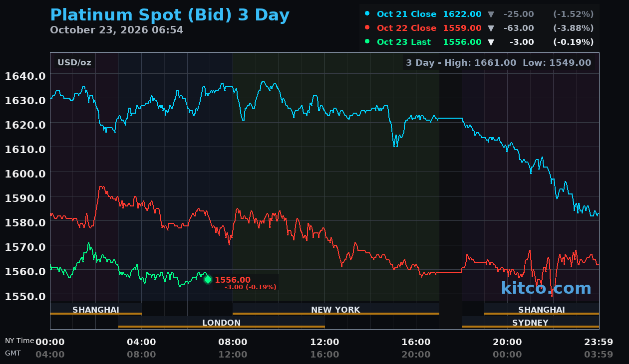Click the 1550.0 y-axis label

click(x=25, y=296)
